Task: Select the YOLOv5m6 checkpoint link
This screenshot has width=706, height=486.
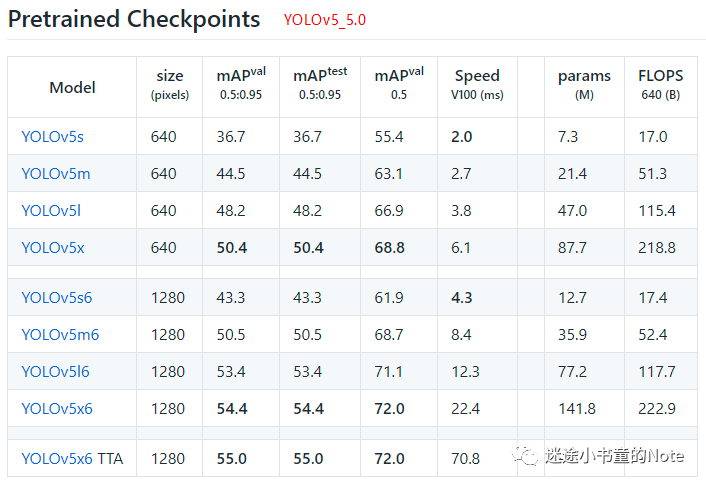Action: coord(60,335)
